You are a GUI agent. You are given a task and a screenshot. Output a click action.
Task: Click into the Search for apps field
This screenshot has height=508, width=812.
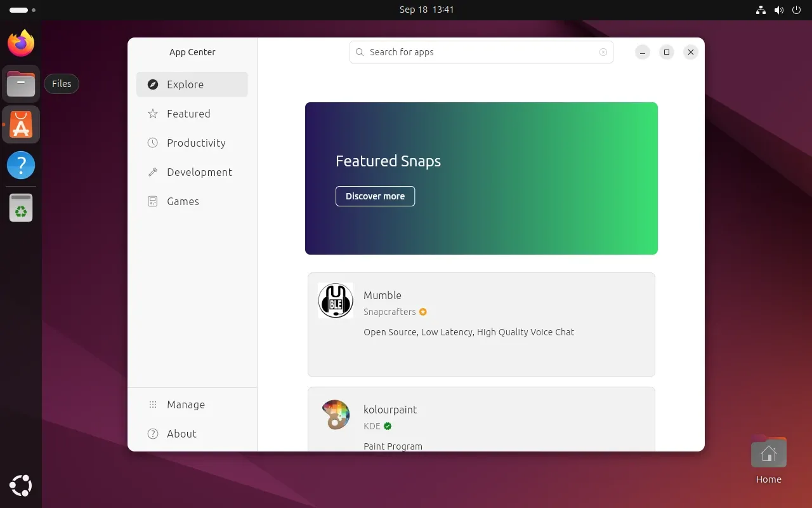[x=481, y=52]
